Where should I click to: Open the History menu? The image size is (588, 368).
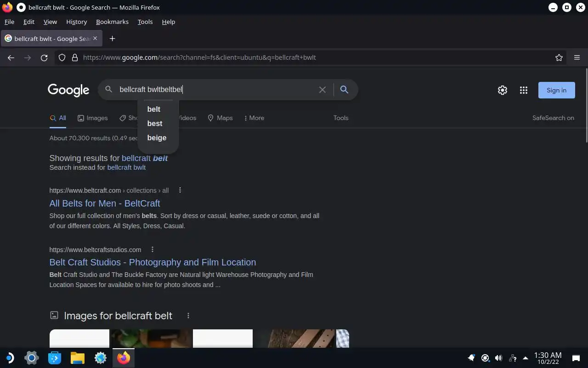click(x=76, y=22)
